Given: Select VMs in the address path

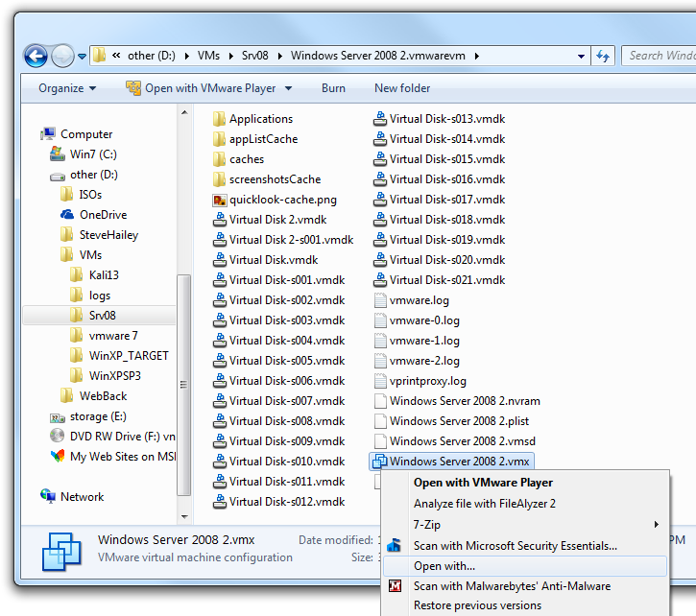Looking at the screenshot, I should point(208,56).
